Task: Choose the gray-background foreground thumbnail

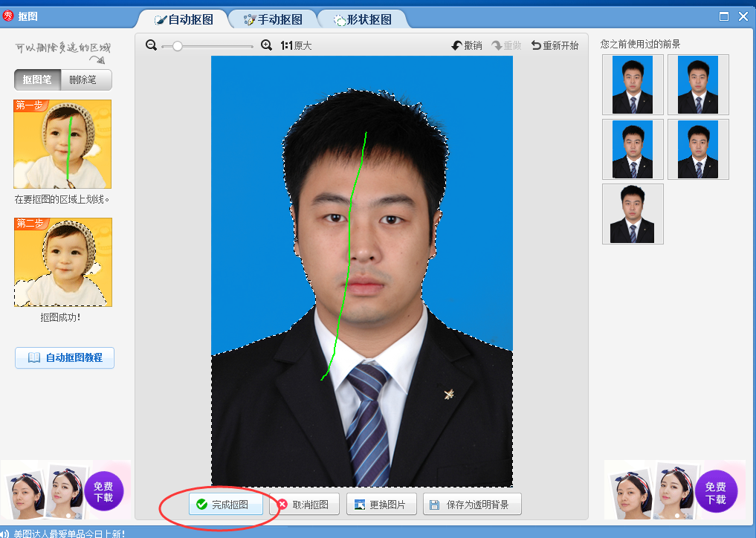Action: pos(633,214)
